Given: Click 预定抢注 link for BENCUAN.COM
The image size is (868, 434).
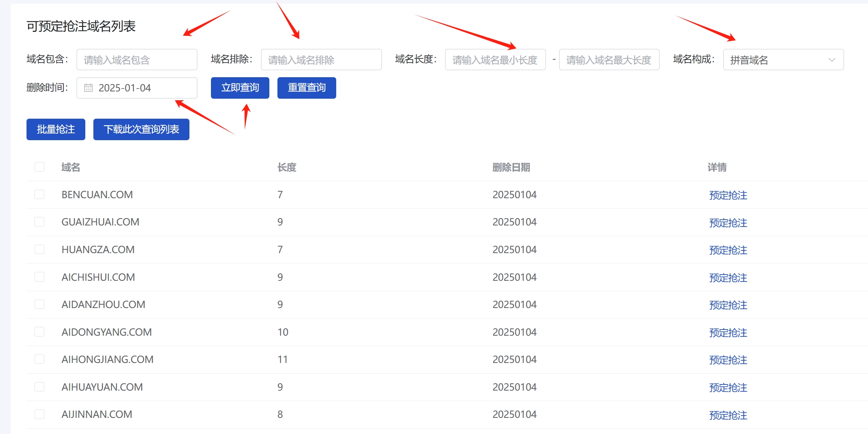Looking at the screenshot, I should tap(728, 195).
